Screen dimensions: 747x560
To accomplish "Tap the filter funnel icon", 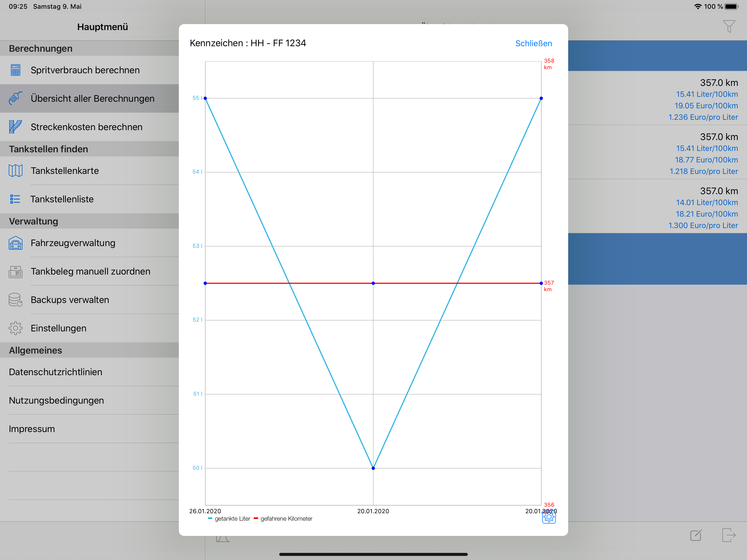I will [x=729, y=26].
